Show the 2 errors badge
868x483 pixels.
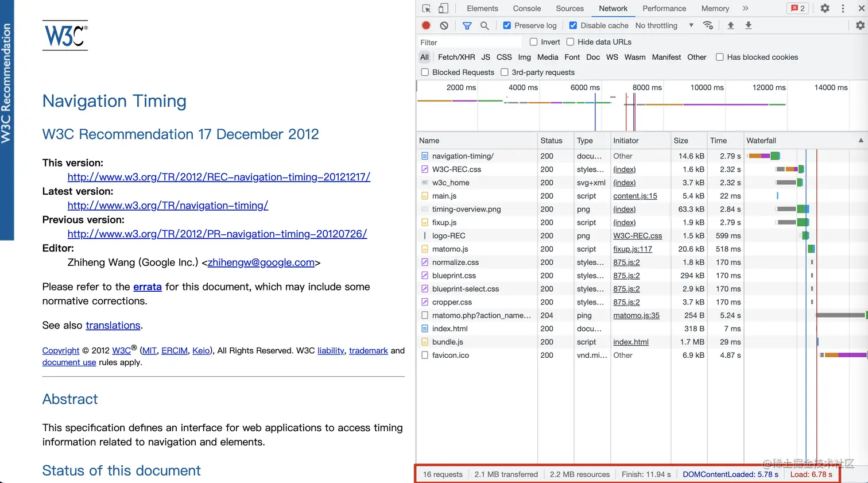tap(797, 8)
